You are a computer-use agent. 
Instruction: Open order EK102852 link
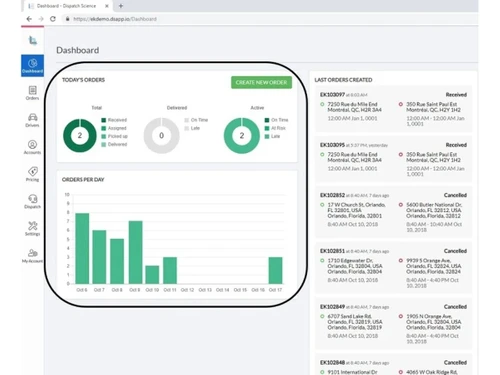pyautogui.click(x=332, y=195)
